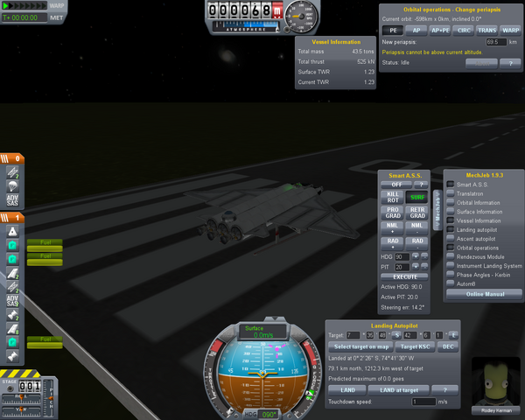Image resolution: width=525 pixels, height=420 pixels.
Task: Toggle the Smart A.S.S. module checkbox
Action: point(451,185)
